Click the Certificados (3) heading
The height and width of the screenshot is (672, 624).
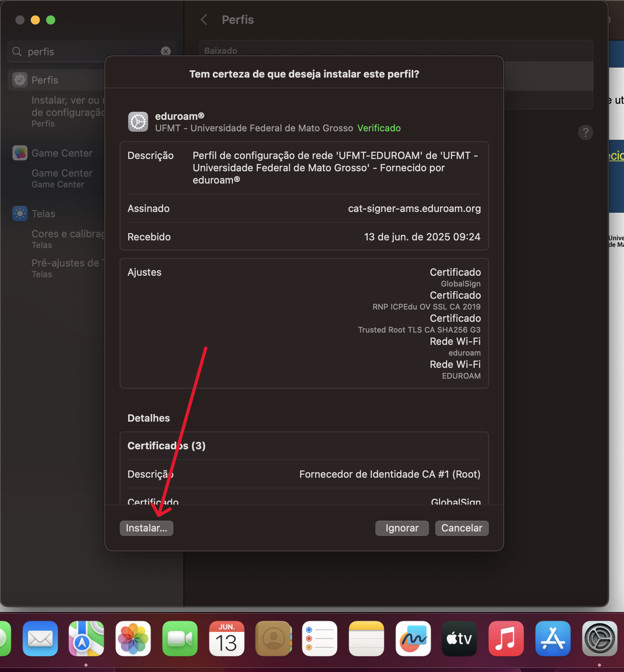coord(167,445)
